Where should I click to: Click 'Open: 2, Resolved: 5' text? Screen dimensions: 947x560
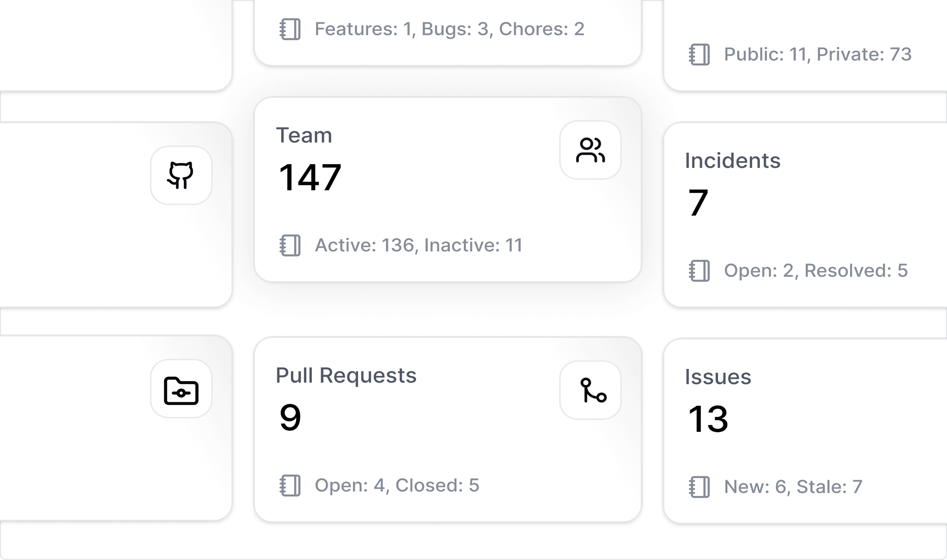[x=816, y=270]
